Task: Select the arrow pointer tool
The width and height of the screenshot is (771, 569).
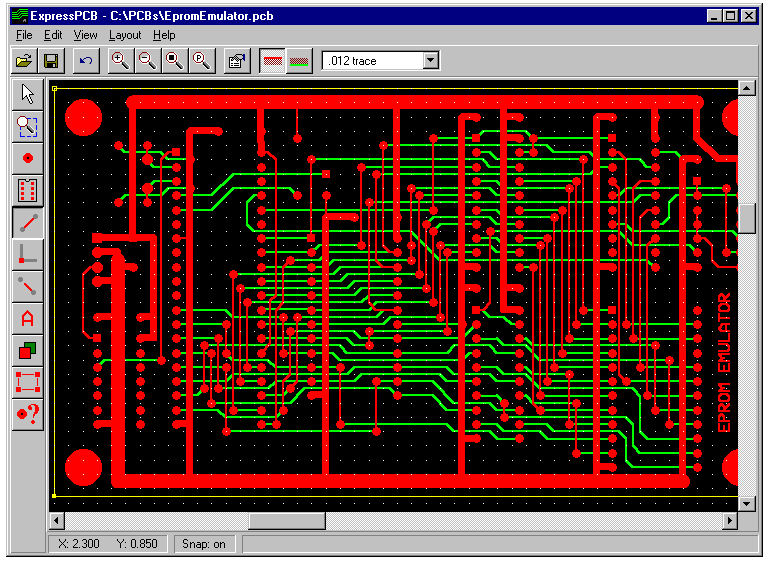Action: pos(28,94)
